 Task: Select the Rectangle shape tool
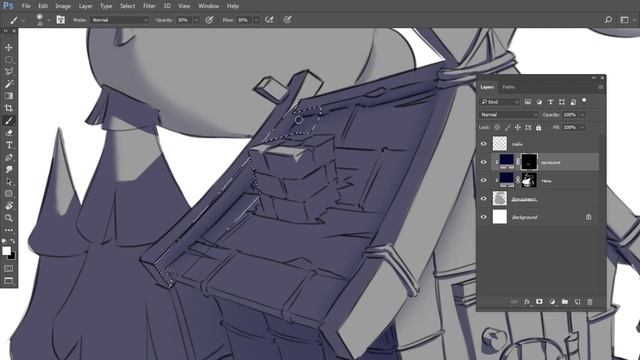pyautogui.click(x=9, y=193)
